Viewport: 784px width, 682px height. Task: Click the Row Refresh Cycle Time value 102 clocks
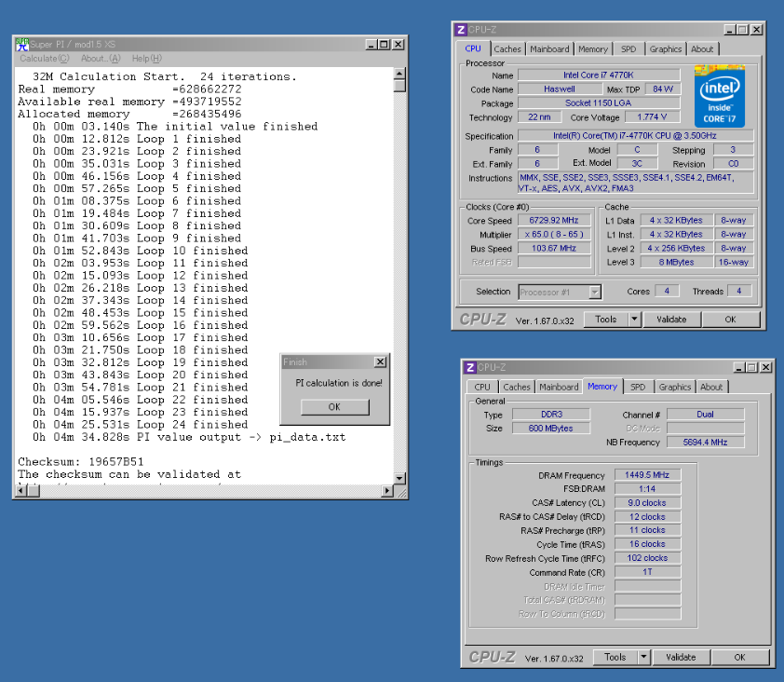tap(647, 558)
